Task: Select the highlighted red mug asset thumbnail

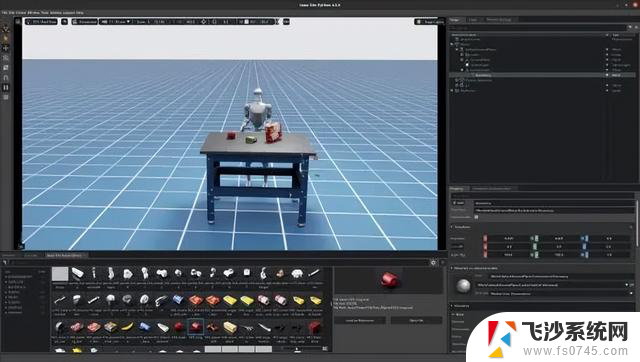Action: 195,327
